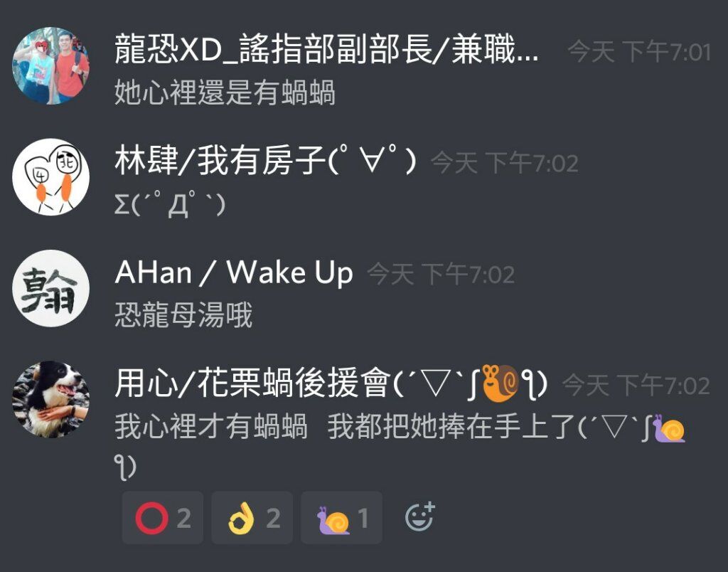This screenshot has height=572, width=728.
Task: Select the Σ(´°Д°`) kaomoji message
Action: [170, 204]
